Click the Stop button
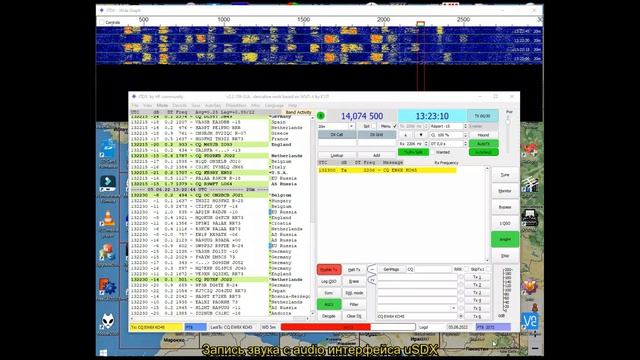Viewport: 640px width, 360px height. 505,256
